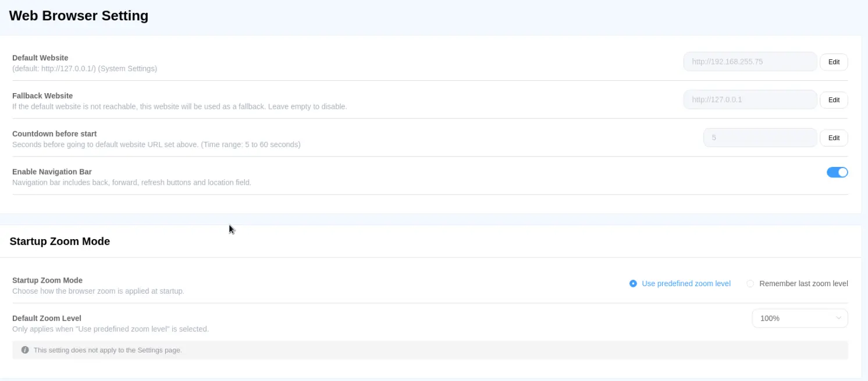Select Remember last zoom level option
868x381 pixels.
[797, 284]
